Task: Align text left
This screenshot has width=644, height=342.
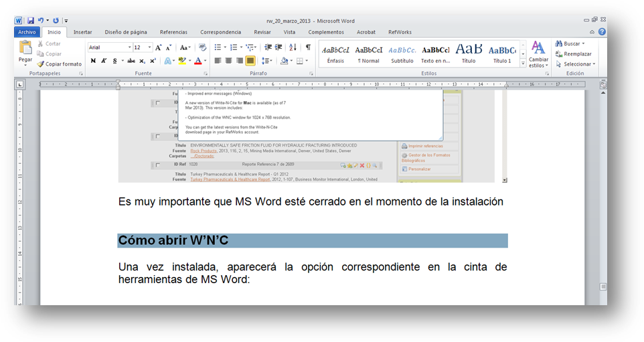Action: pos(218,61)
